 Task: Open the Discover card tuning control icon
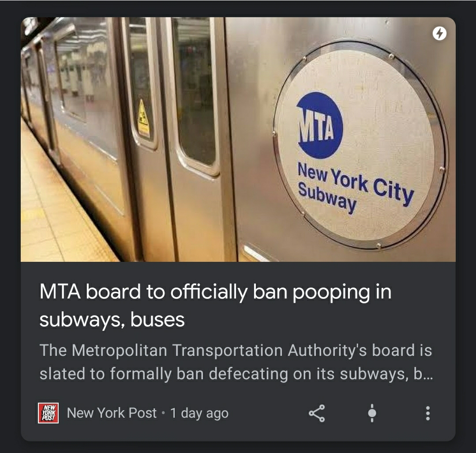pyautogui.click(x=372, y=413)
